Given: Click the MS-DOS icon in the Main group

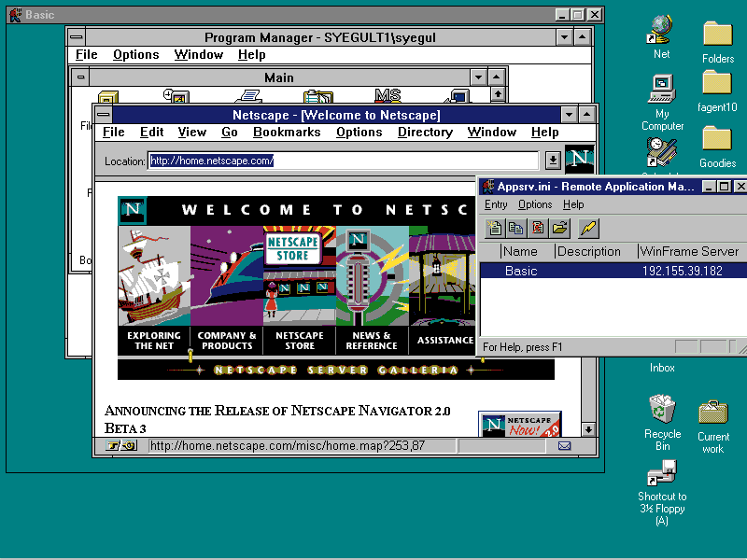Looking at the screenshot, I should tap(388, 96).
